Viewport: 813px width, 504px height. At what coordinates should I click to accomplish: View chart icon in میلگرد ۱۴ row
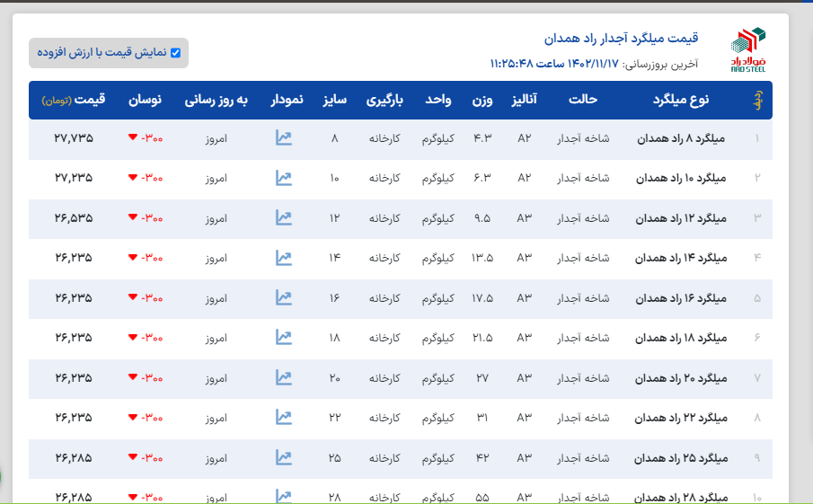click(x=284, y=258)
